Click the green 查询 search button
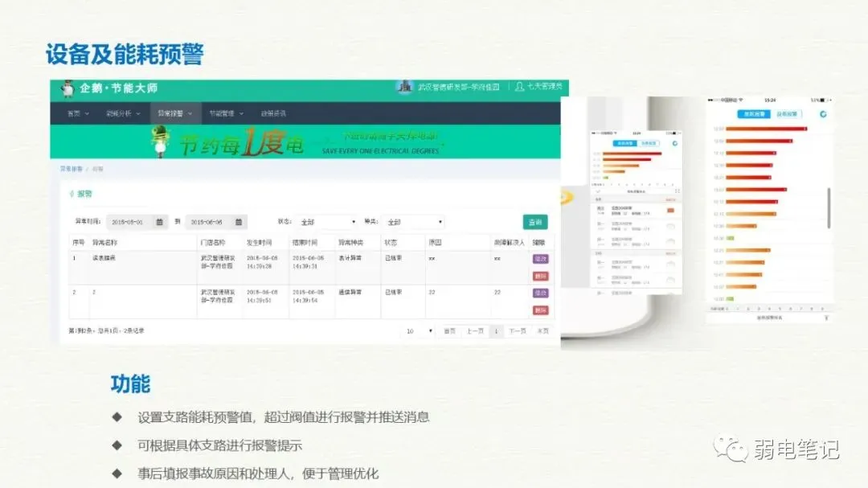 [535, 222]
